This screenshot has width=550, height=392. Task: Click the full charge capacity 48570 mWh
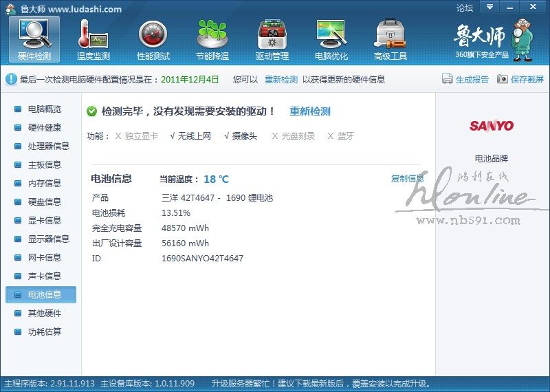coord(185,228)
